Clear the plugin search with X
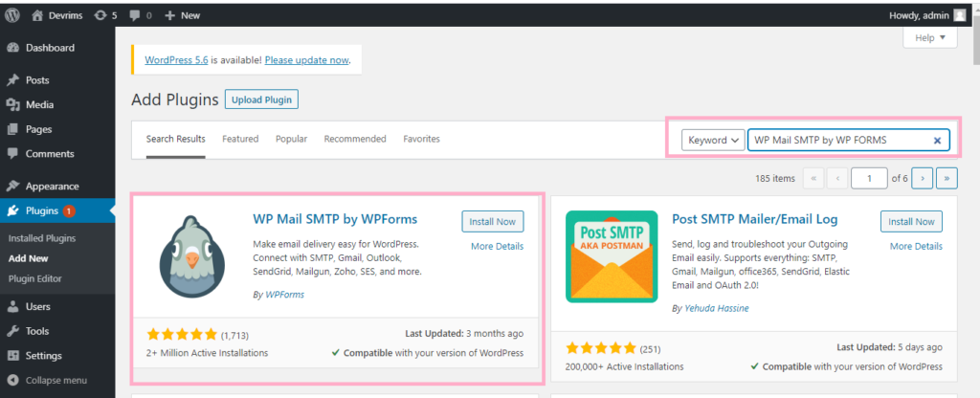Screen dimensions: 980x398 coord(937,141)
